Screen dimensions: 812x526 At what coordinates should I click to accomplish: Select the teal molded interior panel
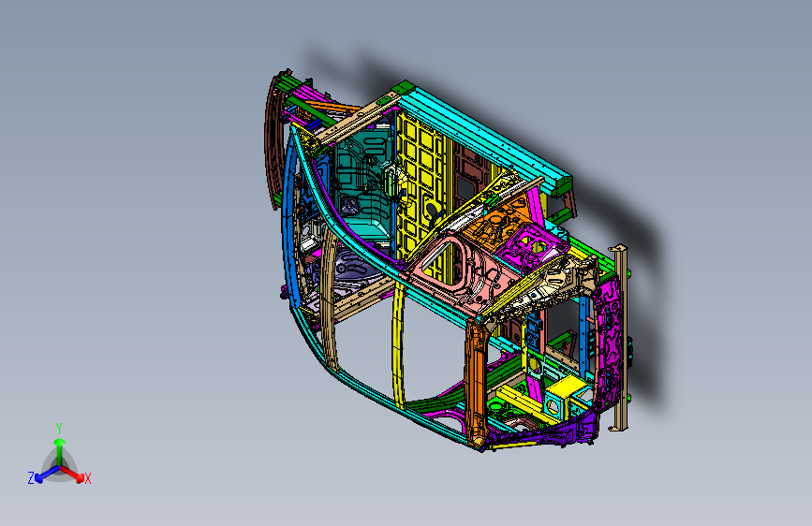click(362, 186)
